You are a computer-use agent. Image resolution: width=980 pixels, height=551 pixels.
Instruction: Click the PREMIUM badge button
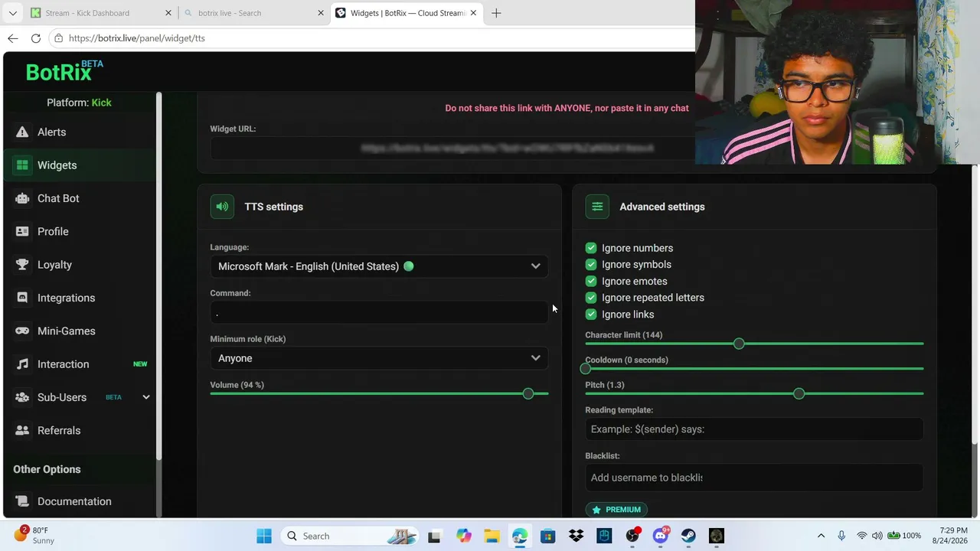pos(616,510)
